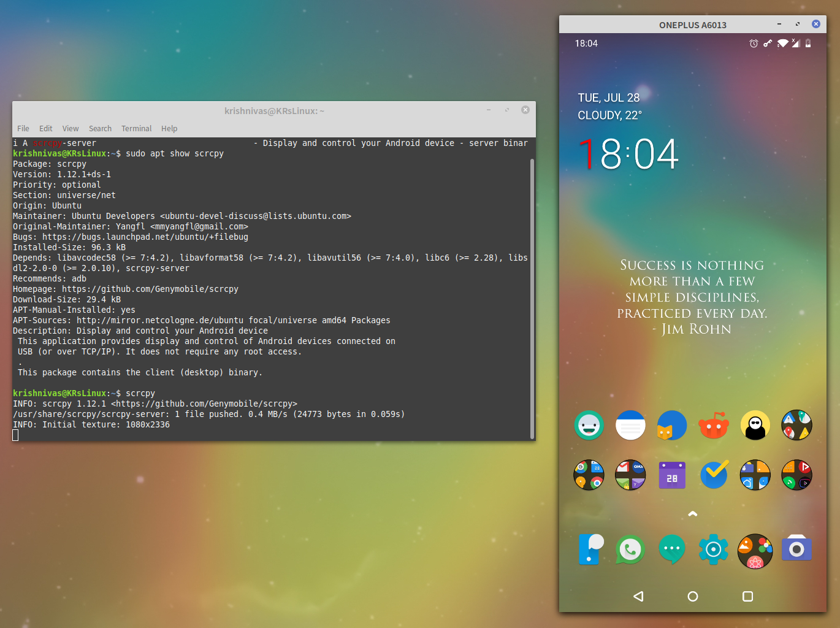Click the GitHub URL in scrcpy INFO line
Screen dimensions: 840x628
point(204,404)
